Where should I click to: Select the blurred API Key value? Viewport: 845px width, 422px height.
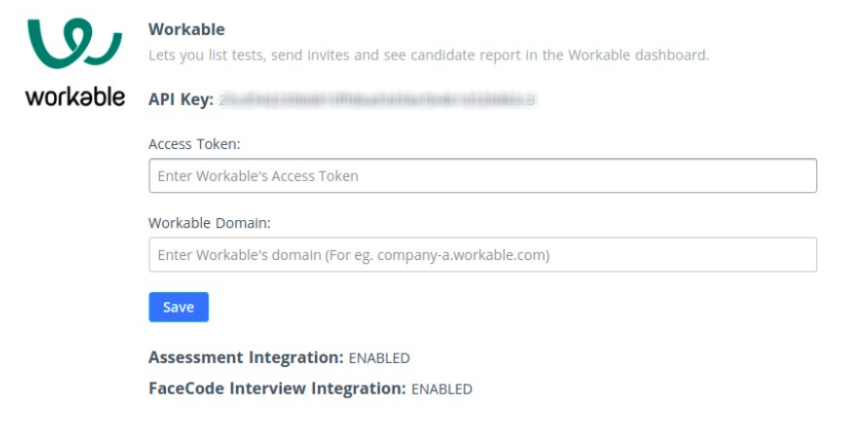coord(377,100)
